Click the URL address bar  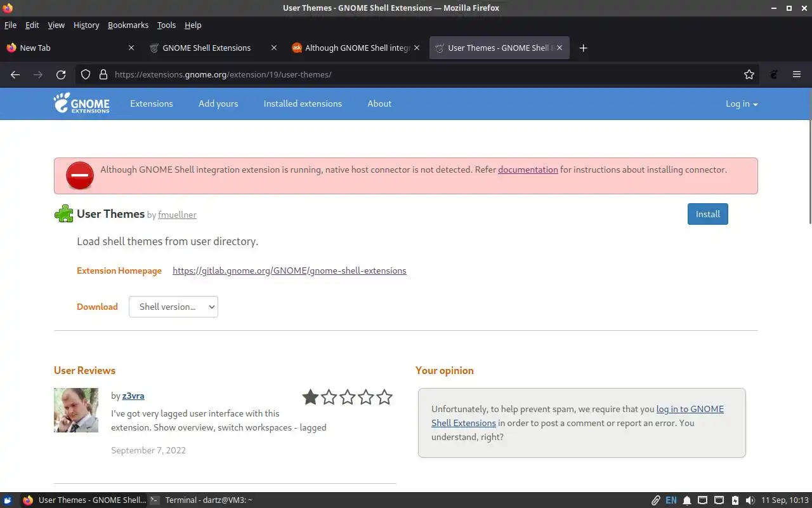point(419,74)
